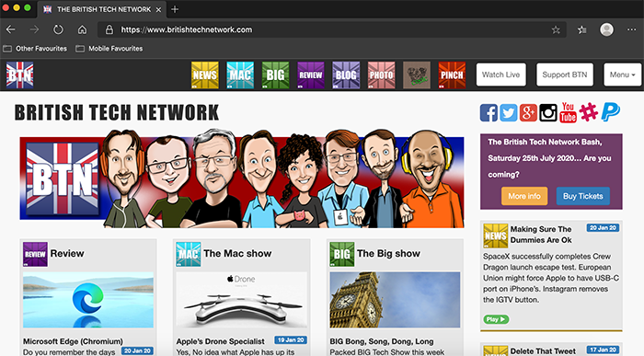644x356 pixels.
Task: Click the orange More info button
Action: coord(524,196)
